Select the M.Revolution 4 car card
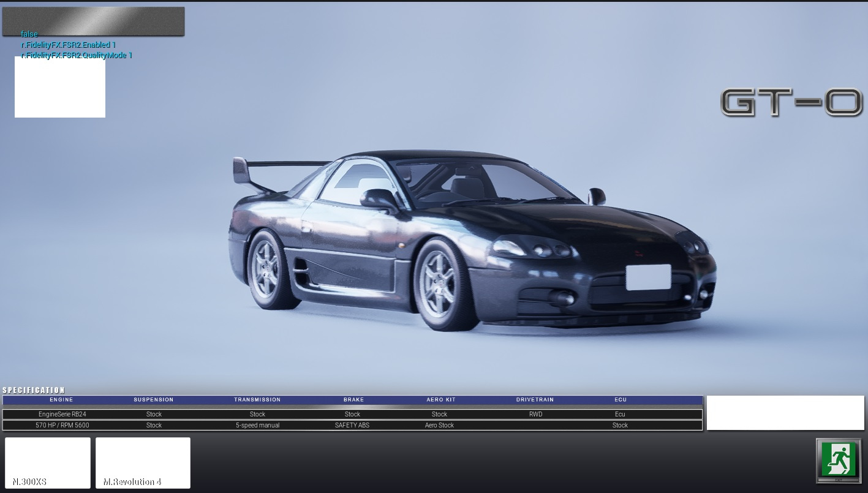The image size is (868, 493). [x=143, y=463]
